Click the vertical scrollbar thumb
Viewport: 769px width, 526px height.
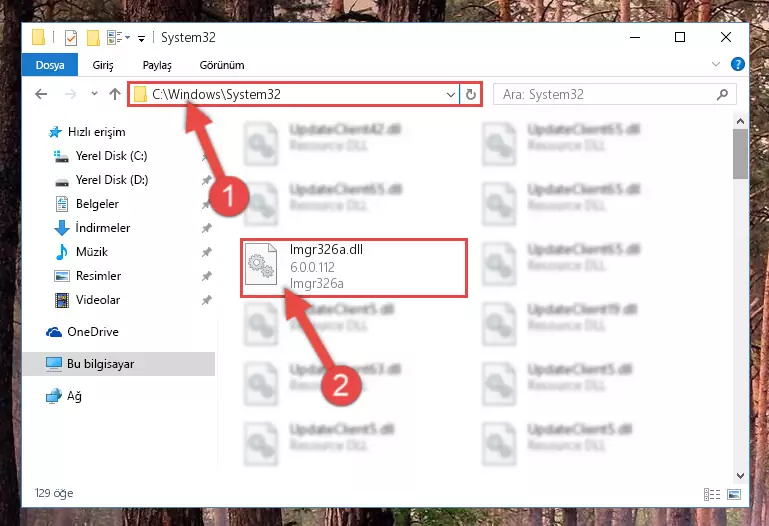[740, 154]
